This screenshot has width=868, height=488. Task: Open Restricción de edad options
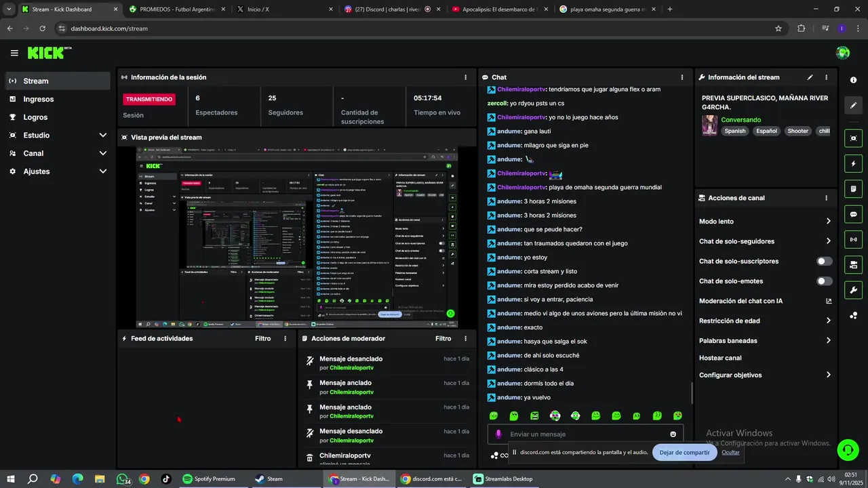tap(765, 321)
